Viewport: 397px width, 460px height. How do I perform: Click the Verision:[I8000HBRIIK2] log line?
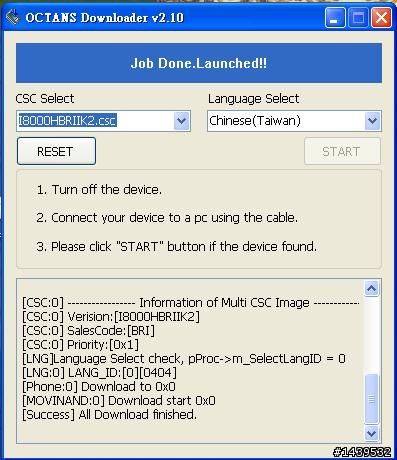[111, 317]
